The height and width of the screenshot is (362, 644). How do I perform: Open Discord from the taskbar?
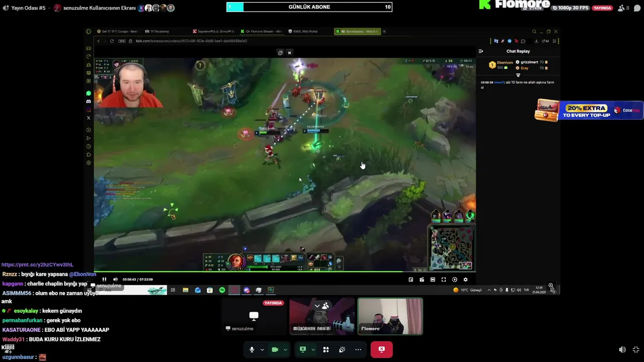point(247,290)
